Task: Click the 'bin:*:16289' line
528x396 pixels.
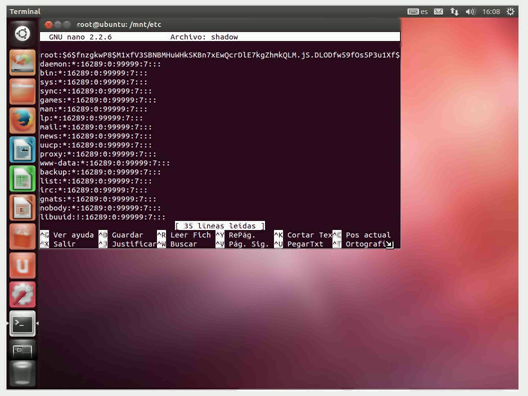Action: [94, 73]
